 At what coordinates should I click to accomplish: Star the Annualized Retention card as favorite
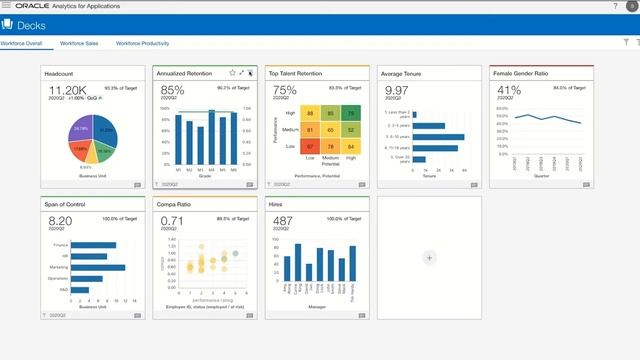pos(232,73)
